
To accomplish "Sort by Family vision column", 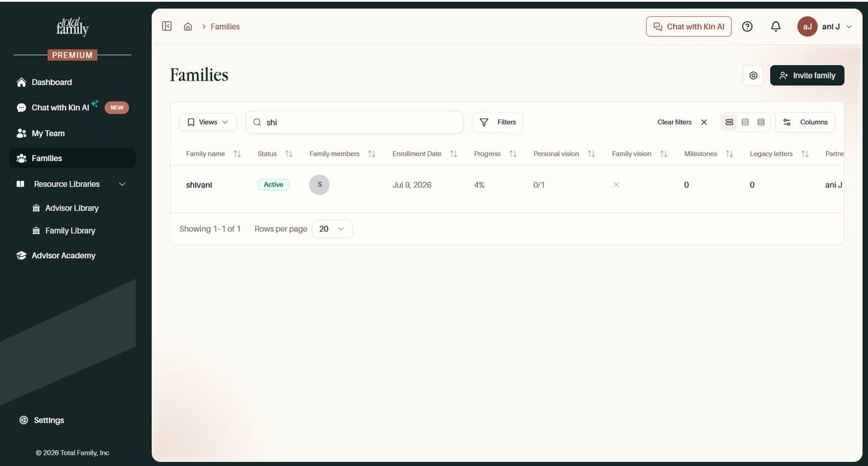I will coord(663,154).
